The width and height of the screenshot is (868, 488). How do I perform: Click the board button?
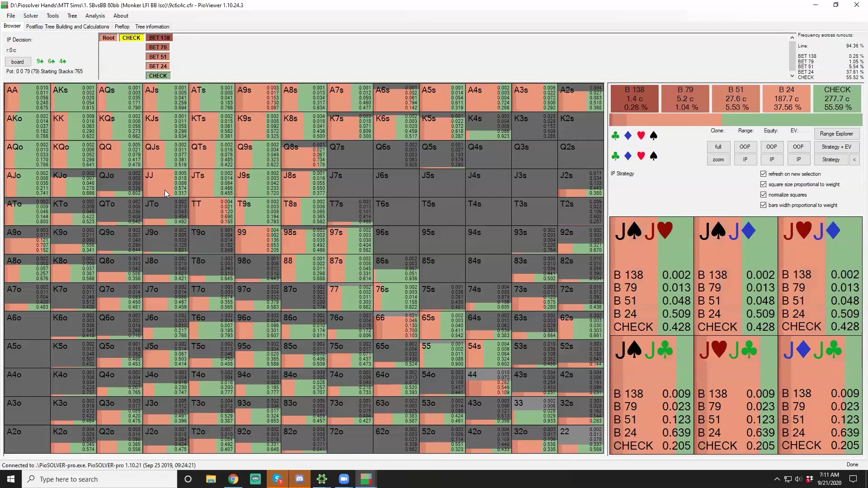(17, 61)
